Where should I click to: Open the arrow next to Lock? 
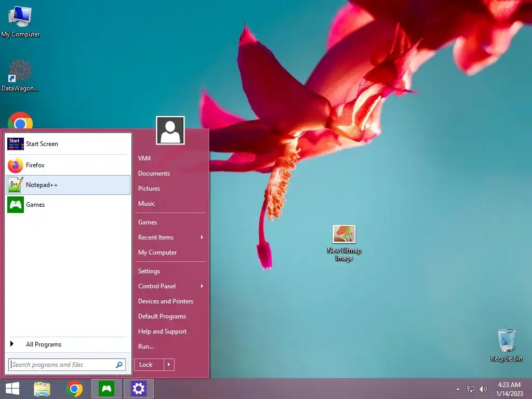click(x=169, y=365)
